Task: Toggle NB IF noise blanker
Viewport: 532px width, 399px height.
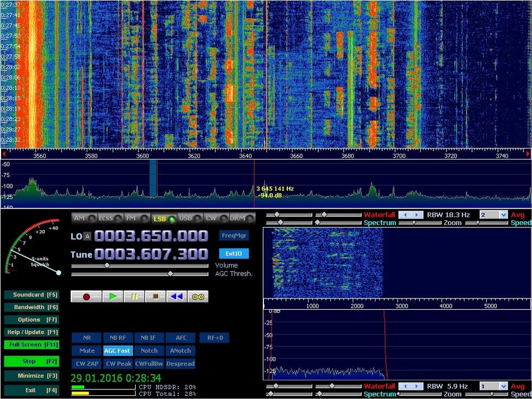Action: point(149,338)
